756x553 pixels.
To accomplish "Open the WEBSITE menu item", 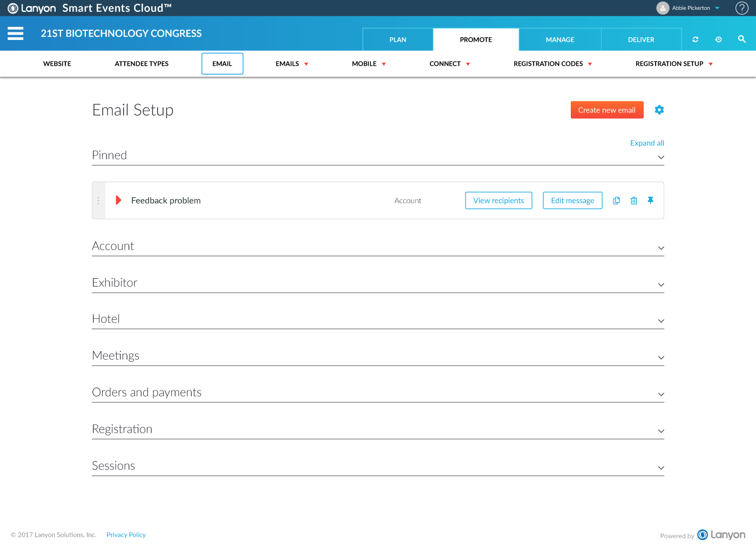I will click(57, 64).
